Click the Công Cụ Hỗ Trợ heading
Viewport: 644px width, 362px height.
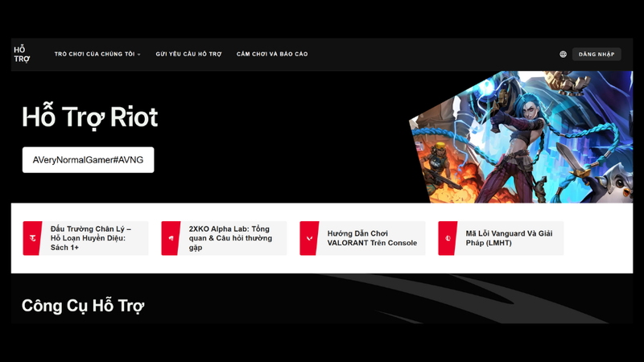click(83, 306)
